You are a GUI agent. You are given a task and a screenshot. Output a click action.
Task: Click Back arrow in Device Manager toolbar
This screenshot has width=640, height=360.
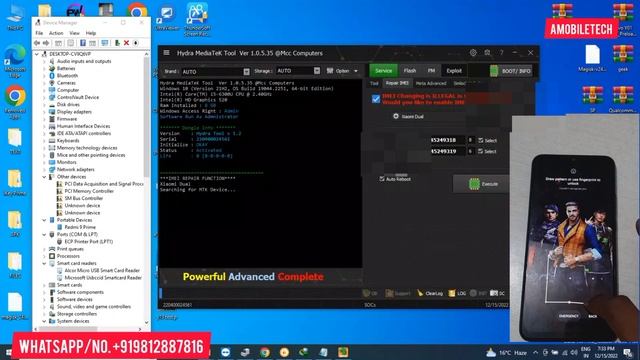click(37, 43)
